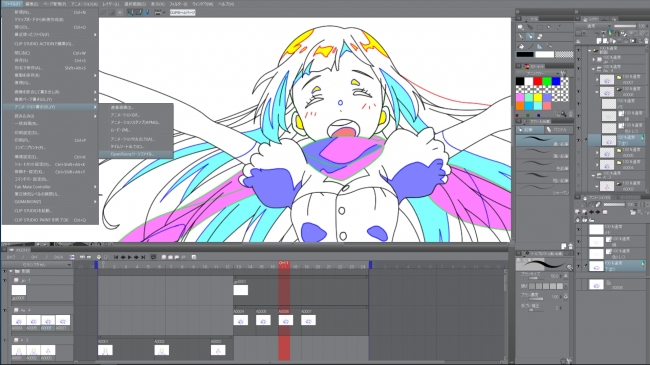
Task: Click frame 5 on the timeline ruler
Action: click(148, 267)
